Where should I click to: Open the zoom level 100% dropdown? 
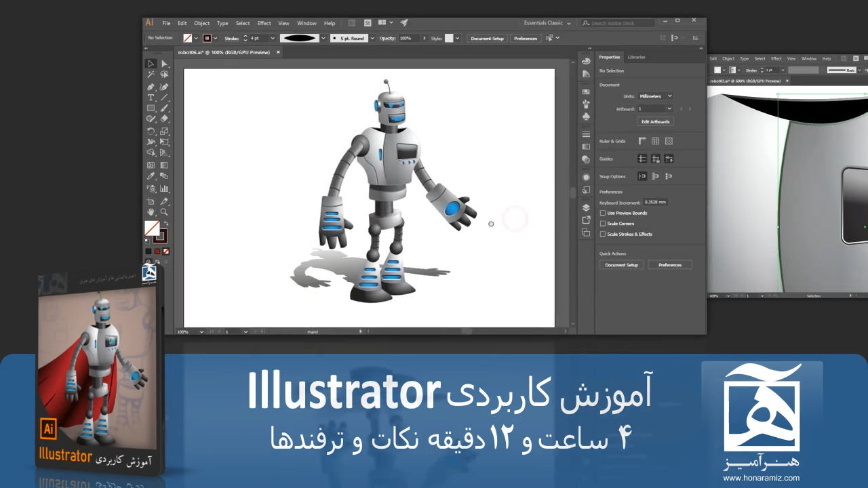pos(201,331)
